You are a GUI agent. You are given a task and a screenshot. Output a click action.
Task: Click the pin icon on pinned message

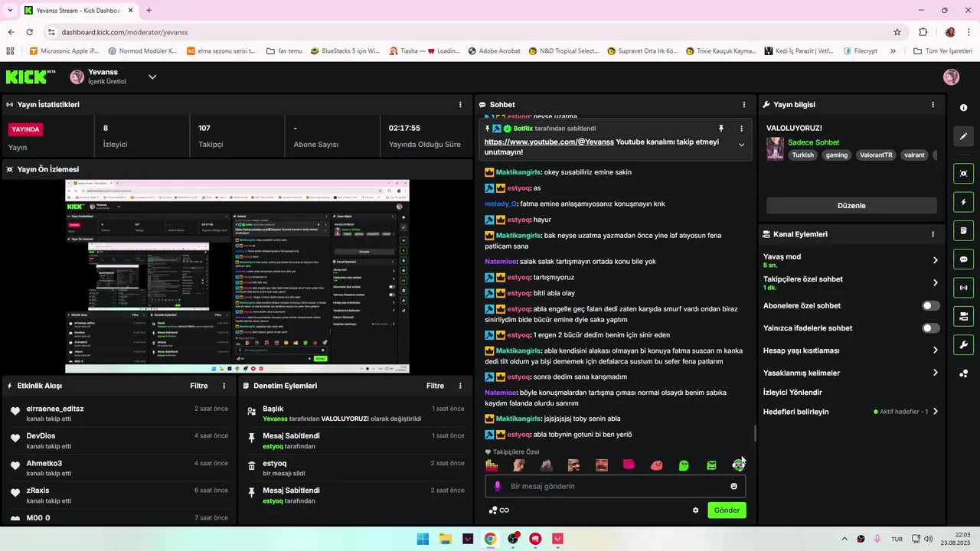(x=720, y=129)
